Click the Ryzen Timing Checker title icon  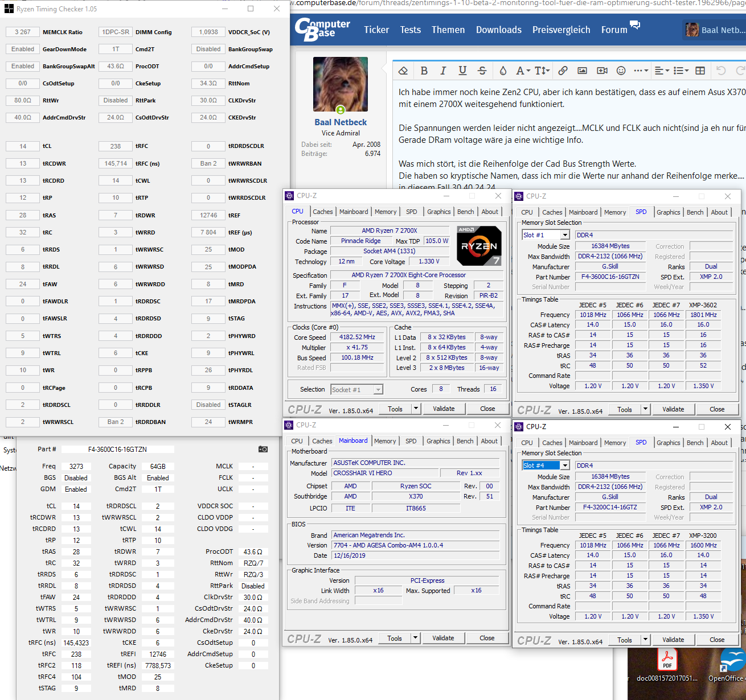(9, 9)
